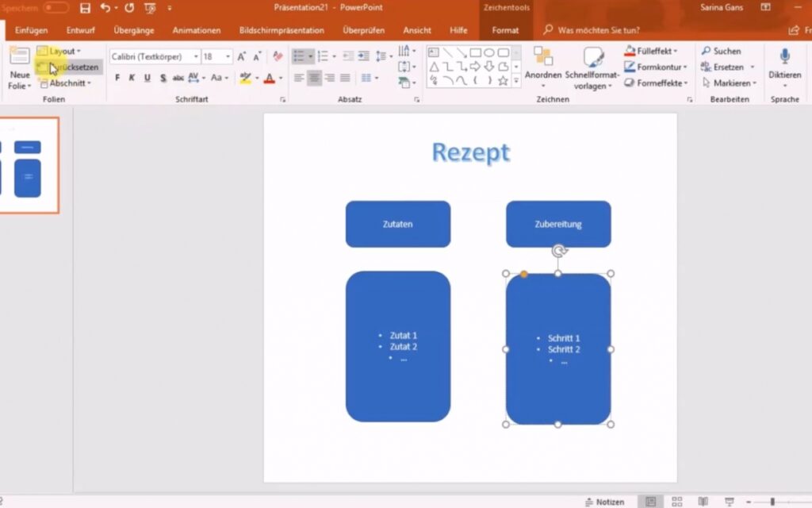Toggle italic (K) formatting
Viewport: 812px width, 508px height.
point(132,78)
